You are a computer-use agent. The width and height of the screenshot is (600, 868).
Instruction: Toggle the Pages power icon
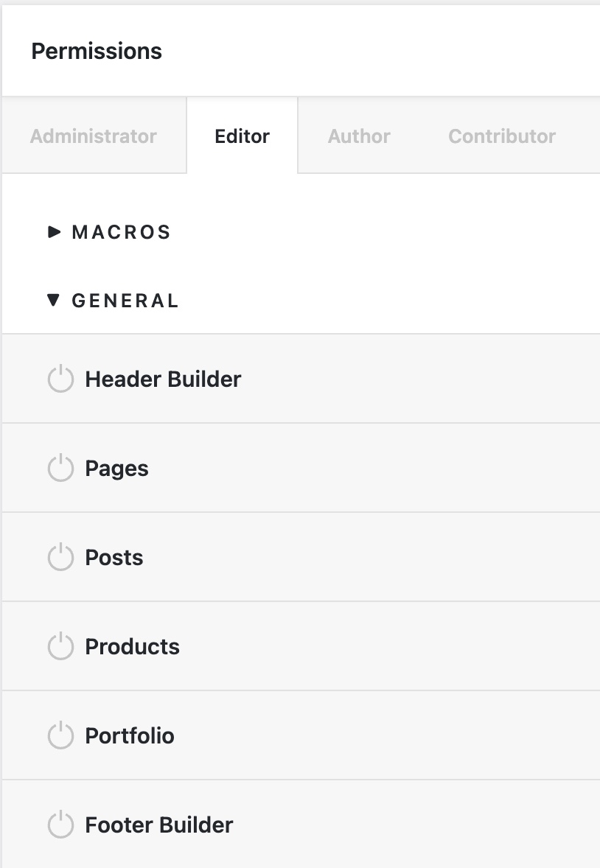coord(60,468)
